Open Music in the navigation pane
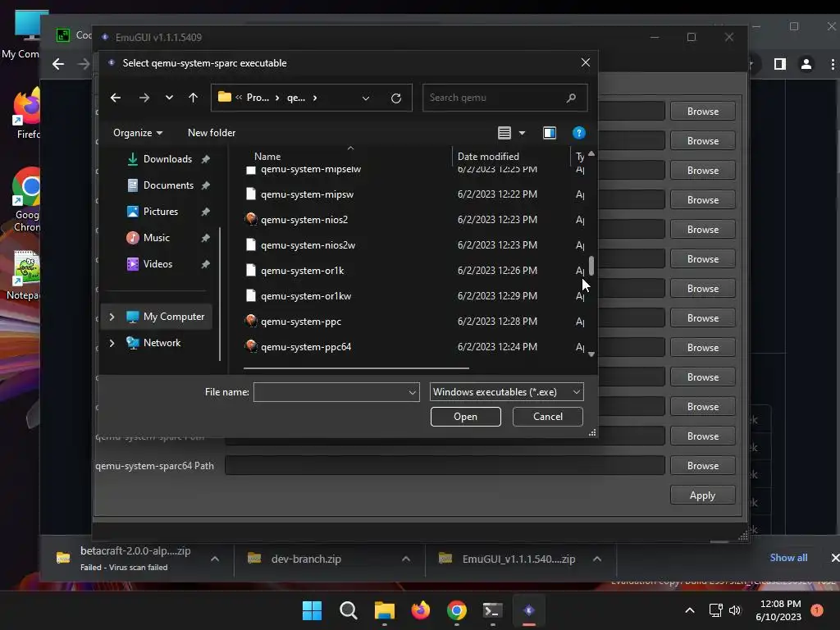The height and width of the screenshot is (630, 840). coord(156,238)
